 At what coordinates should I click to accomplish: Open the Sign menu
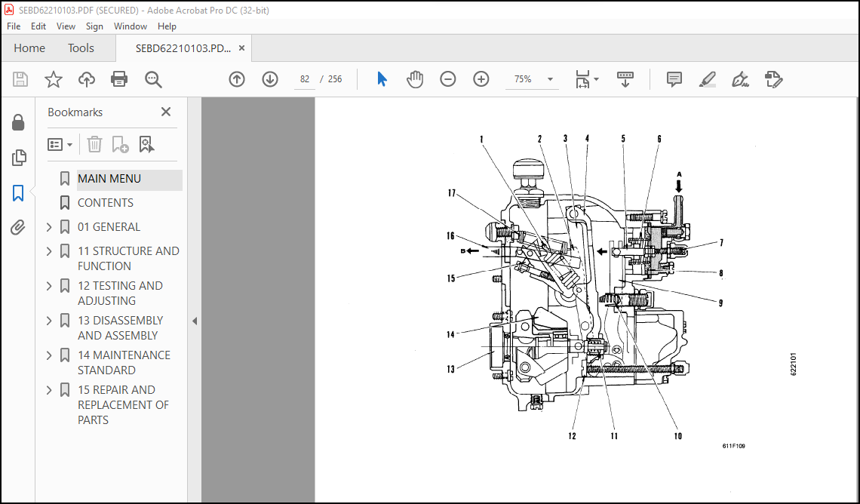(x=94, y=26)
